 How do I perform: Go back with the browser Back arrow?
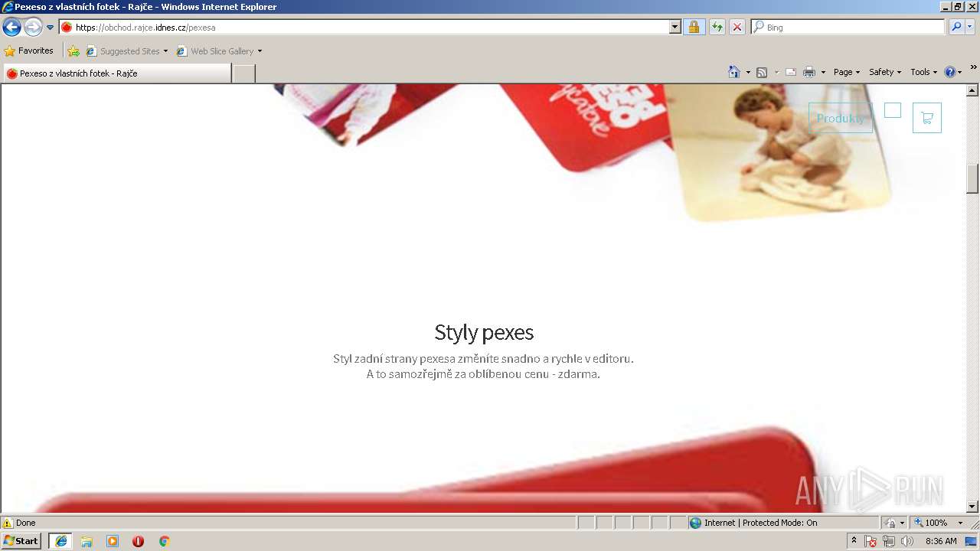click(11, 28)
